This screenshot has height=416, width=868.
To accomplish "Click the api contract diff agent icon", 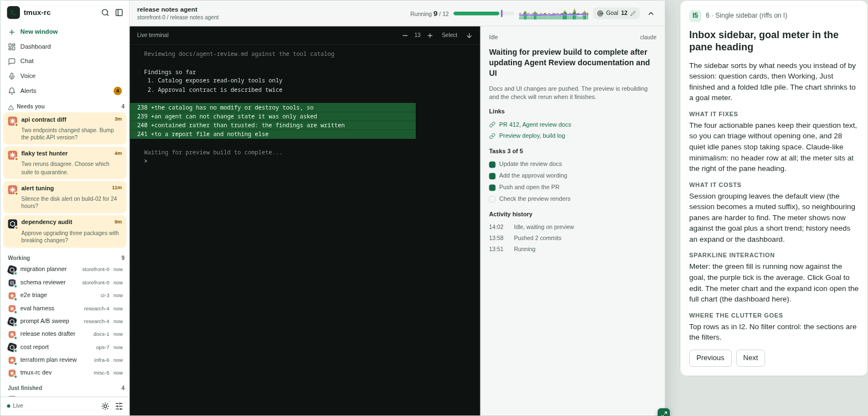I will click(12, 121).
